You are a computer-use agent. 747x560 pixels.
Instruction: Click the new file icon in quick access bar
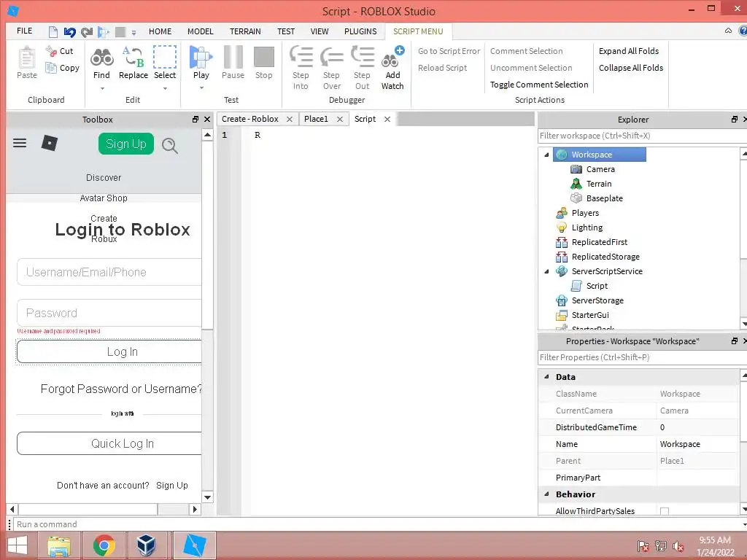pyautogui.click(x=53, y=32)
